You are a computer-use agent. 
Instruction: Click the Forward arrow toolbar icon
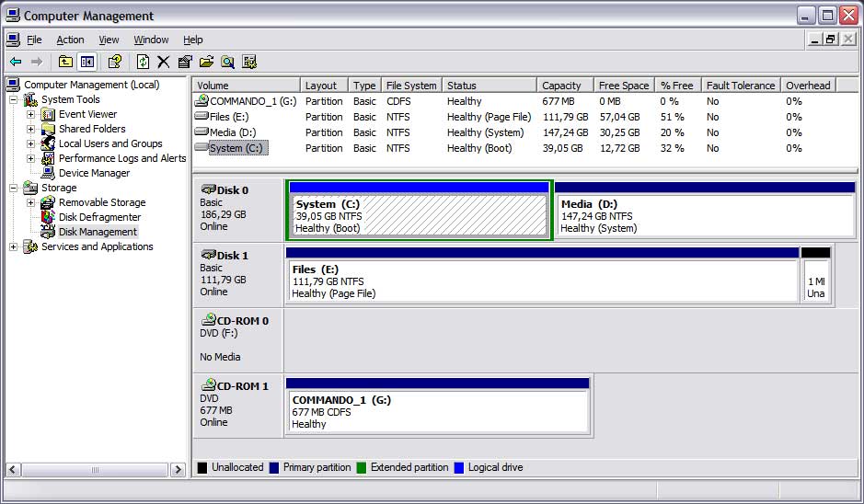[x=37, y=62]
